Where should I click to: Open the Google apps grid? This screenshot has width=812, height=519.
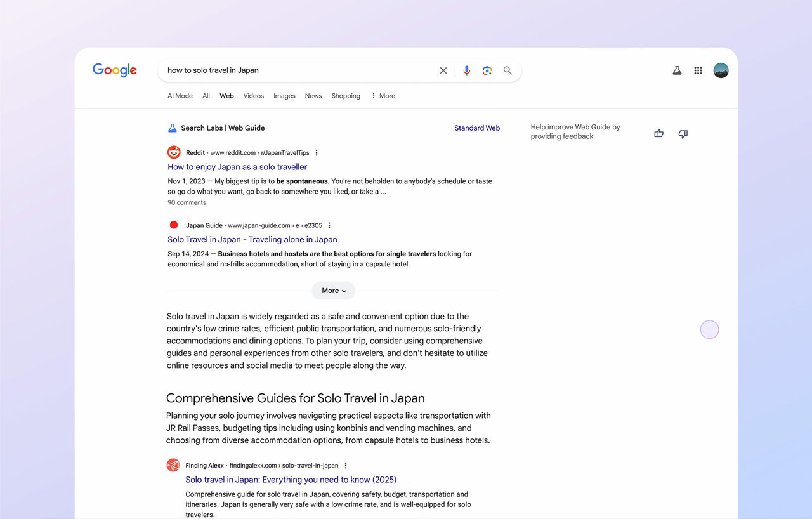(x=698, y=70)
